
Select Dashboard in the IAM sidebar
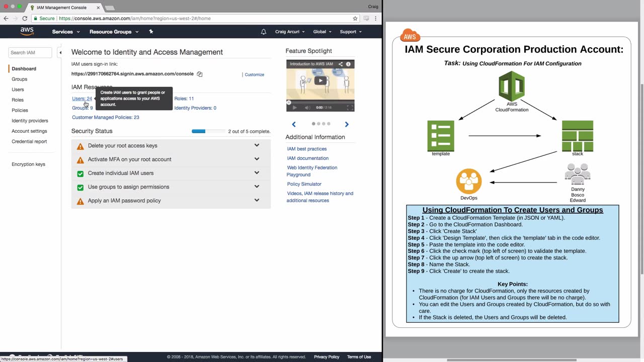pos(24,69)
